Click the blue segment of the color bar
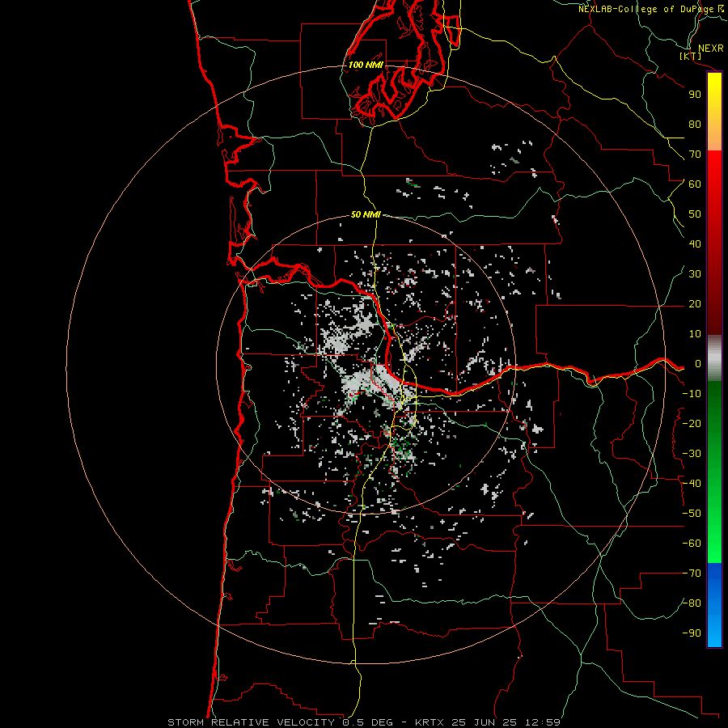 pyautogui.click(x=714, y=605)
